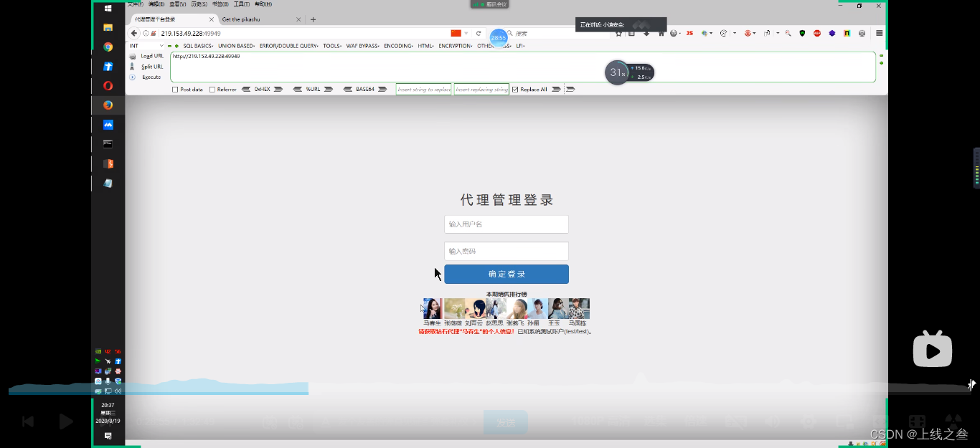The image size is (980, 448).
Task: Expand the ERROR/DOUBLE QUERY menu
Action: (x=289, y=46)
